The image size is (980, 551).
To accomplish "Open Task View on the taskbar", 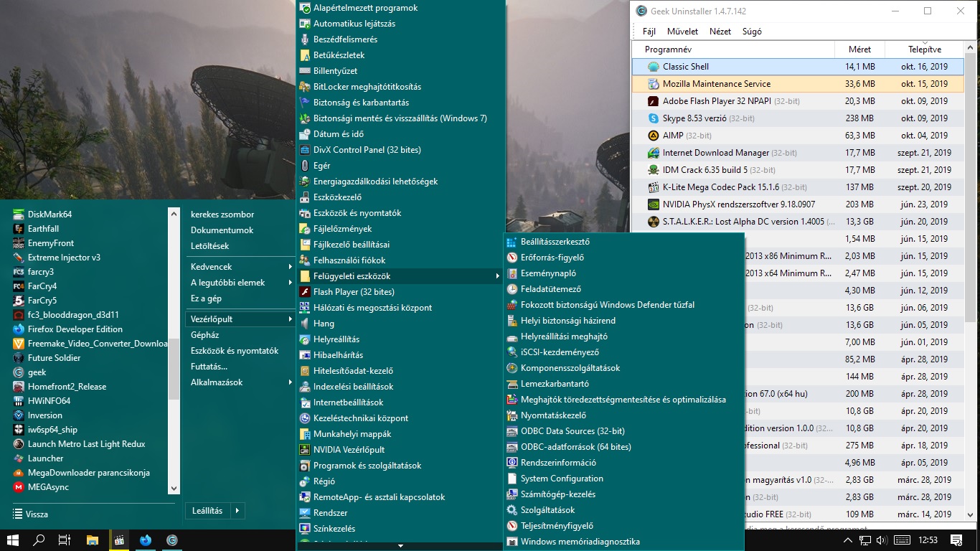I will [x=65, y=540].
